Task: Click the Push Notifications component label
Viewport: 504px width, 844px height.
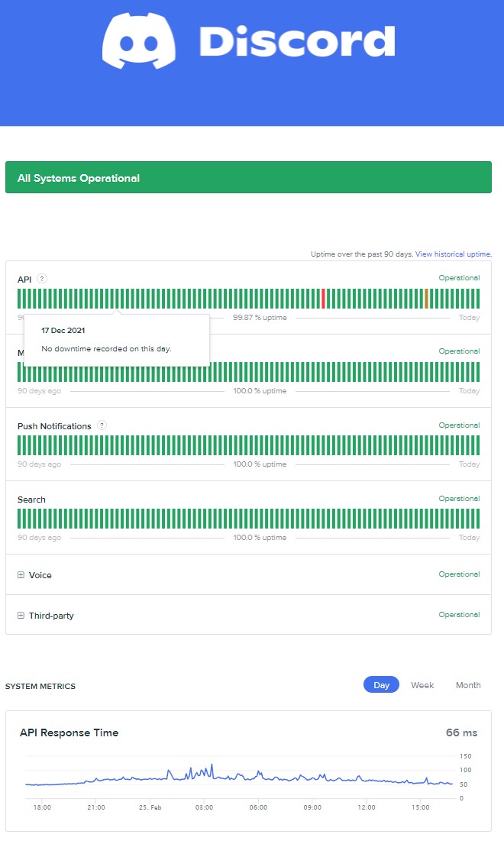Action: (x=54, y=426)
